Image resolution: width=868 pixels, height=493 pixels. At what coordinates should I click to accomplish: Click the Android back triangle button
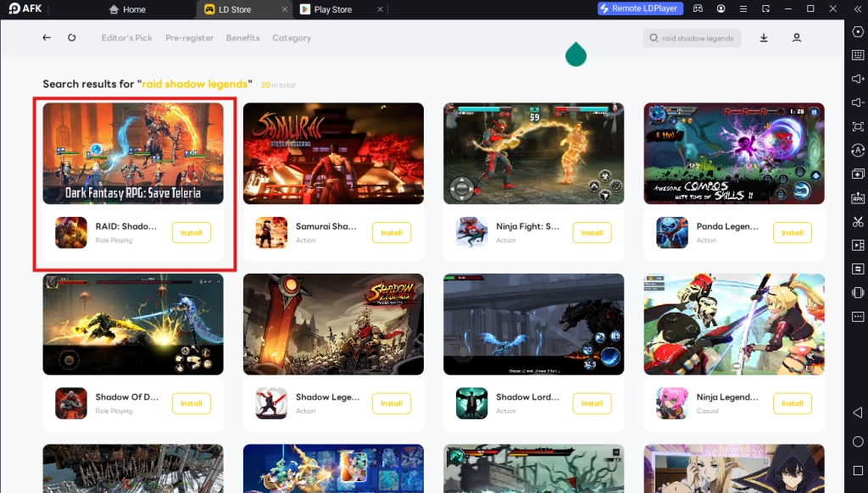(x=858, y=413)
